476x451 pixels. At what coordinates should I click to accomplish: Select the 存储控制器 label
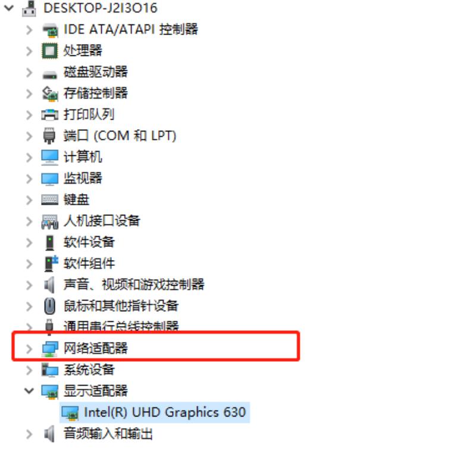tap(95, 93)
